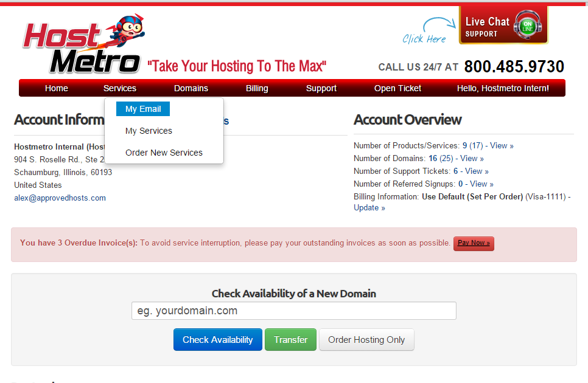Open alex@approvedhosts.com email link
Screen dimensions: 588x383
coord(60,198)
